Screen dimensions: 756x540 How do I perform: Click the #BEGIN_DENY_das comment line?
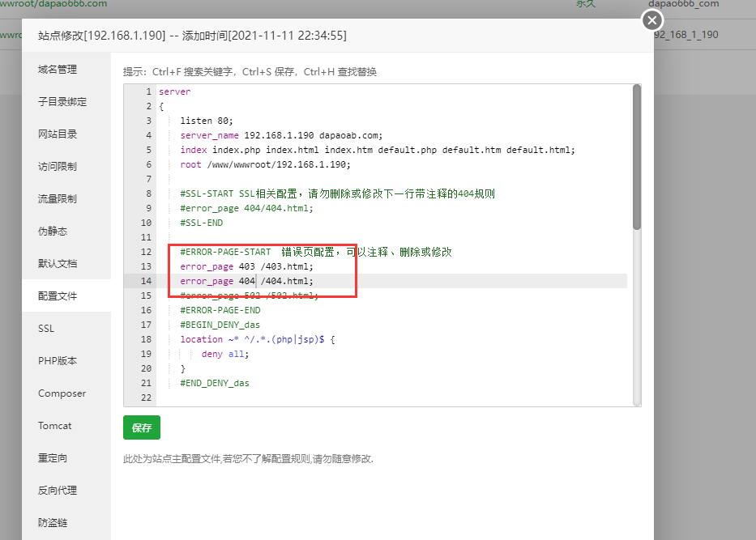(x=220, y=325)
